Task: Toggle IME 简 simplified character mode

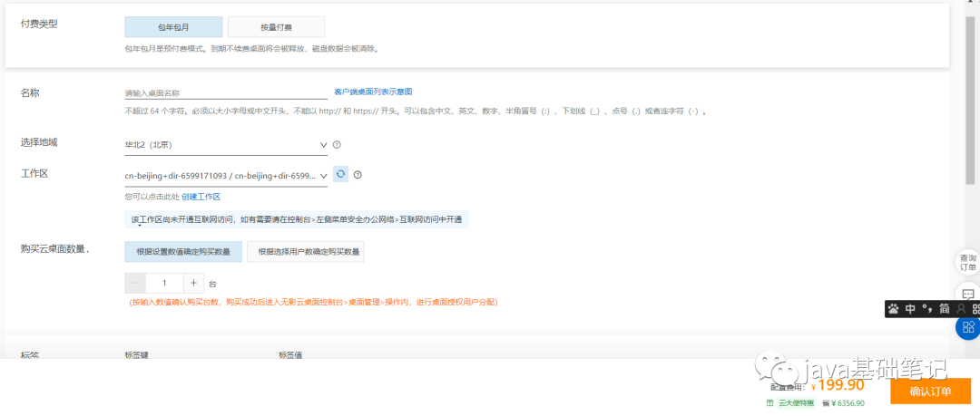Action: [945, 308]
